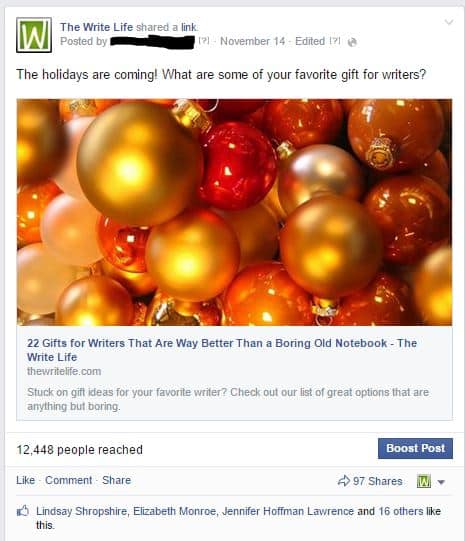Click the share arrow icon next to 97 Shares
Image resolution: width=465 pixels, height=541 pixels.
[344, 481]
